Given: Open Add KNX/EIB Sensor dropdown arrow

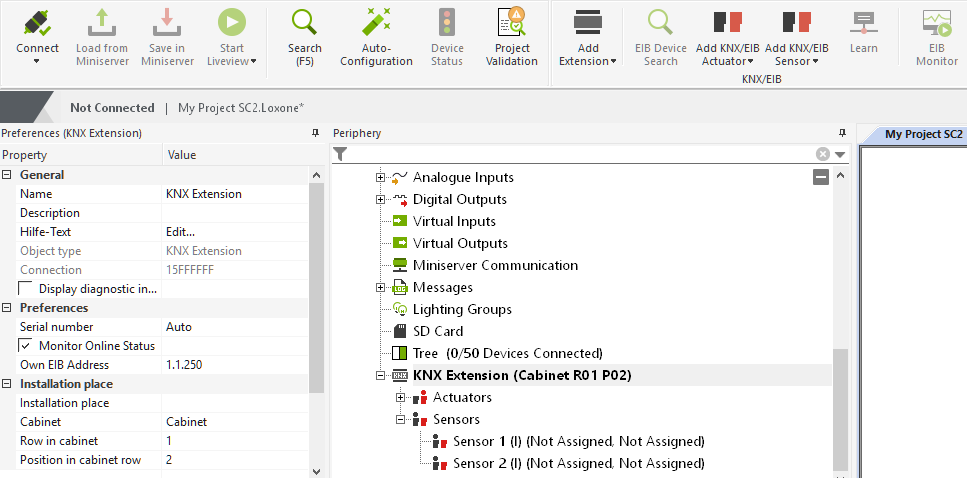Looking at the screenshot, I should point(815,61).
